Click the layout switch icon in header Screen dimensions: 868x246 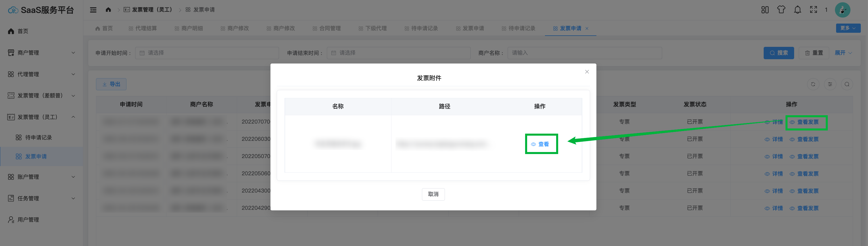pyautogui.click(x=765, y=10)
